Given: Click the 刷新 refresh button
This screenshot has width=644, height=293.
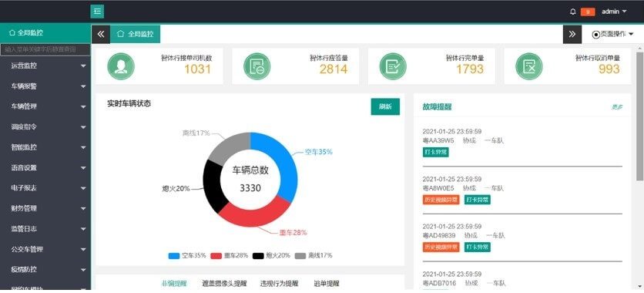Looking at the screenshot, I should tap(385, 107).
